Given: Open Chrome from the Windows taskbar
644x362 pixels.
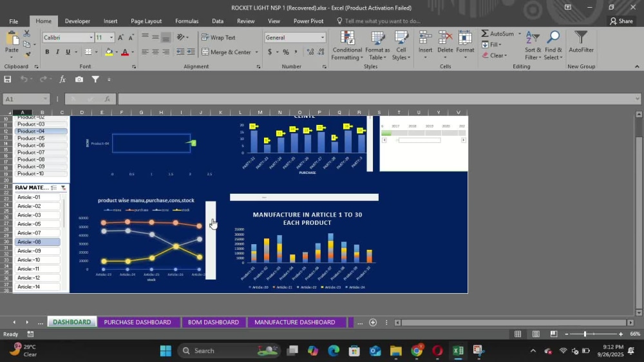Looking at the screenshot, I should point(417,351).
